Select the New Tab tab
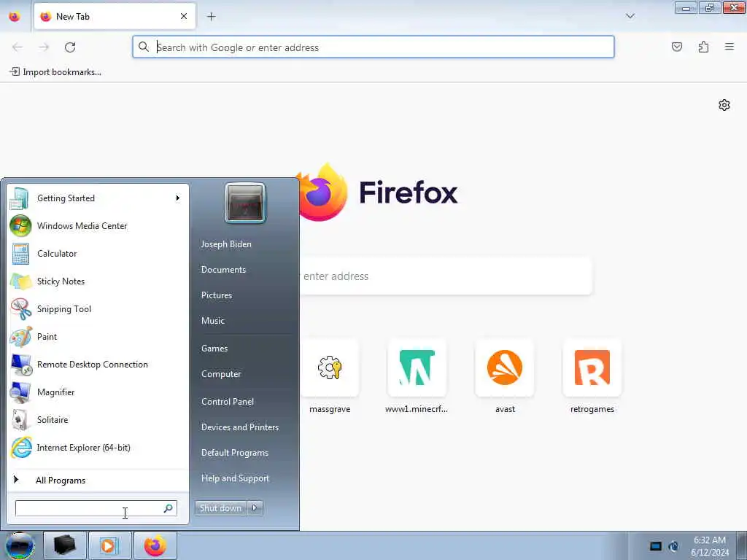747x560 pixels. (115, 17)
